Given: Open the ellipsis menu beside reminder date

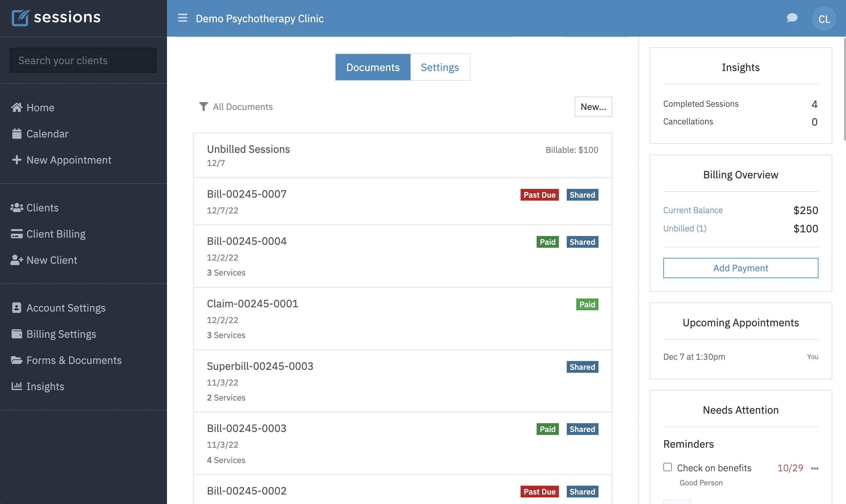Looking at the screenshot, I should (814, 468).
